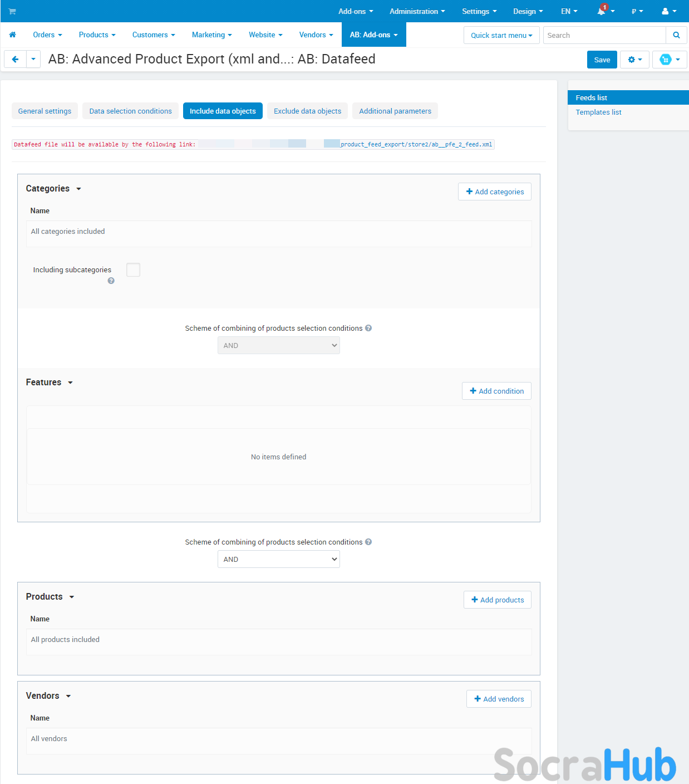Select the Include data objects tab
Screen dimensions: 689x784
223,111
